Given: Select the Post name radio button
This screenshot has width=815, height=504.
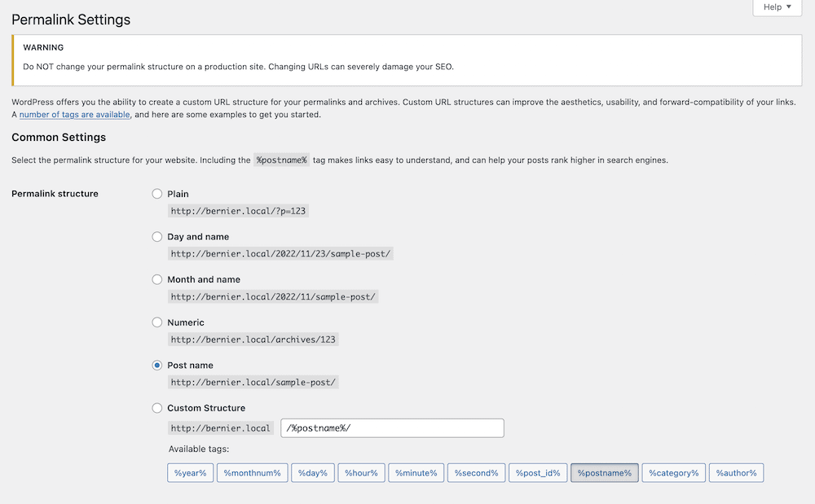Looking at the screenshot, I should 157,365.
